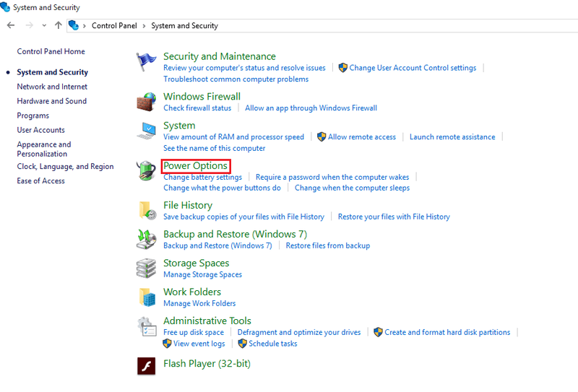Click the Power Options battery icon
The image size is (578, 392).
click(x=146, y=170)
